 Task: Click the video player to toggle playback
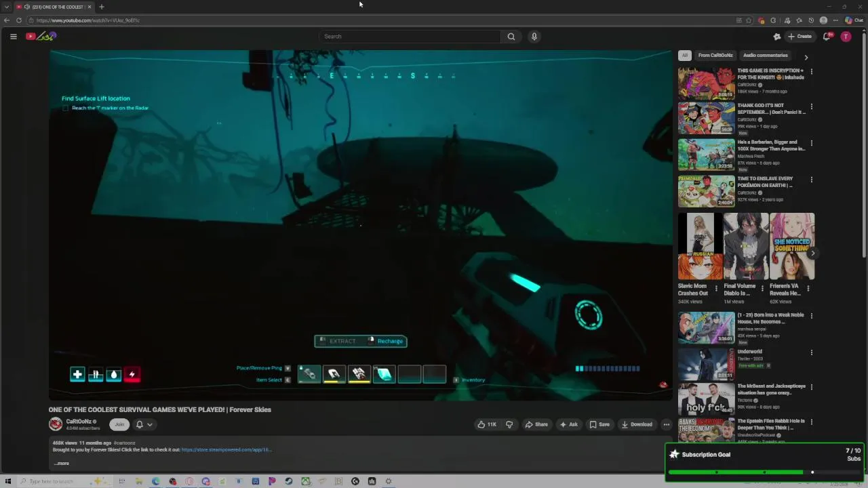pos(360,225)
